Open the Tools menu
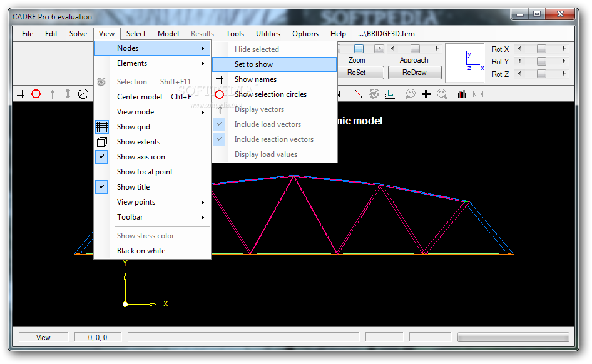The height and width of the screenshot is (364, 592). coord(235,34)
